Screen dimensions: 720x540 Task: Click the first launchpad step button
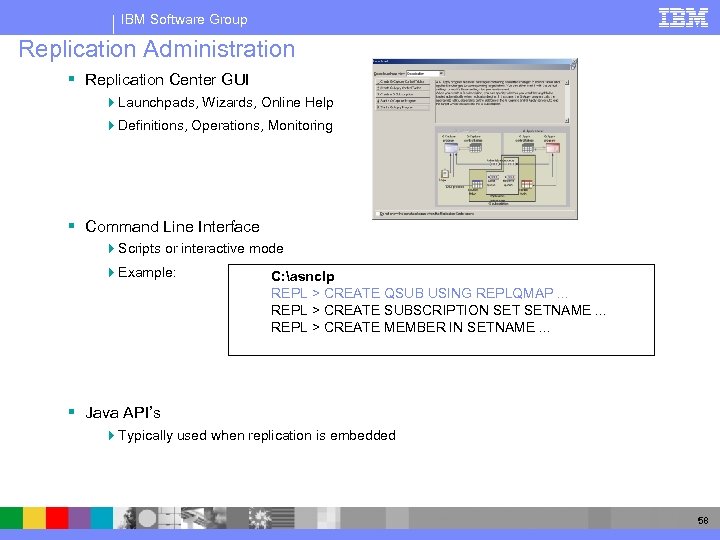click(403, 82)
